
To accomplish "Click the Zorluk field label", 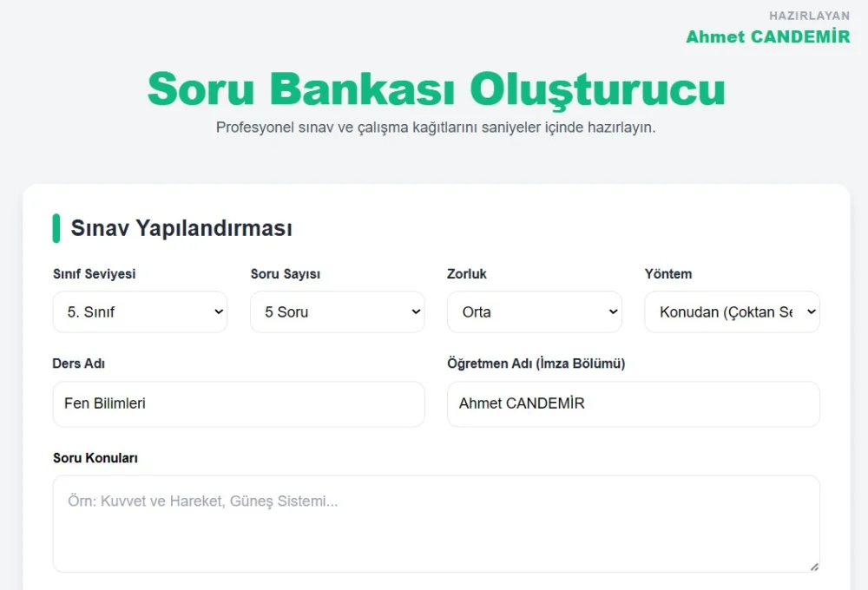I will point(467,273).
